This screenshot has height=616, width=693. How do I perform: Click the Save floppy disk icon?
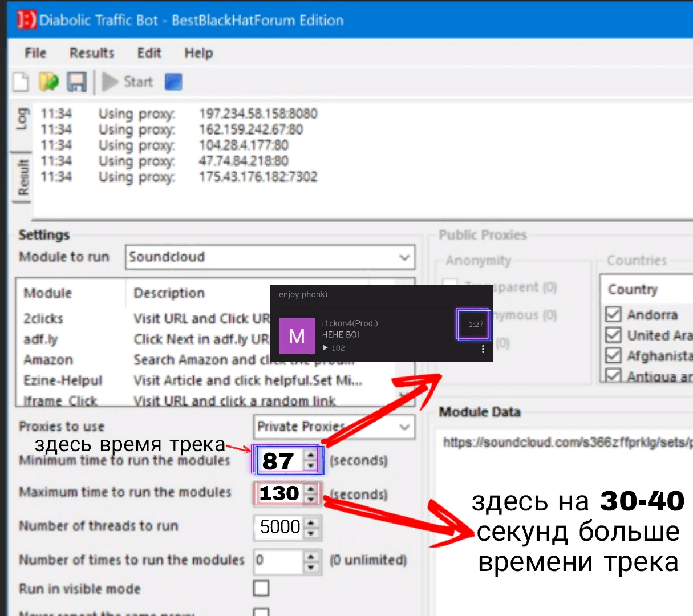(76, 82)
